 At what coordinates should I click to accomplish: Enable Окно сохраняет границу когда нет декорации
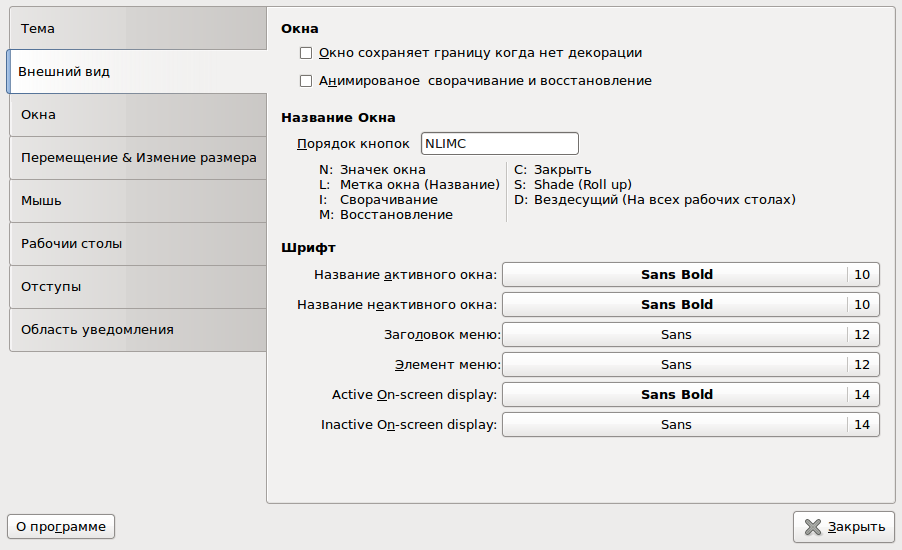(307, 53)
